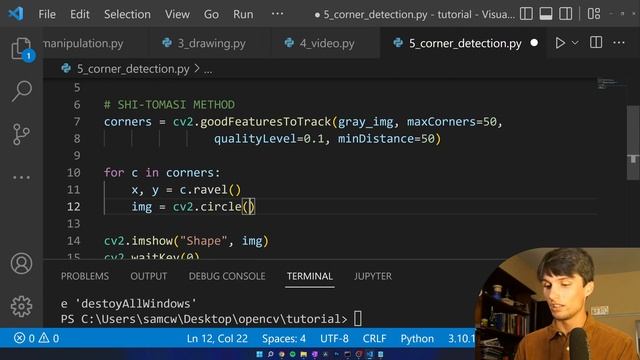Toggle the primary side bar layout
The height and width of the screenshot is (360, 640).
coord(526,14)
